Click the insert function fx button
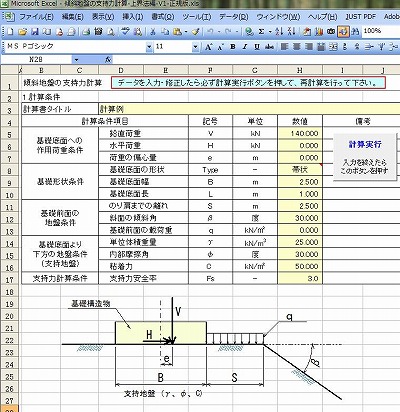 click(108, 60)
